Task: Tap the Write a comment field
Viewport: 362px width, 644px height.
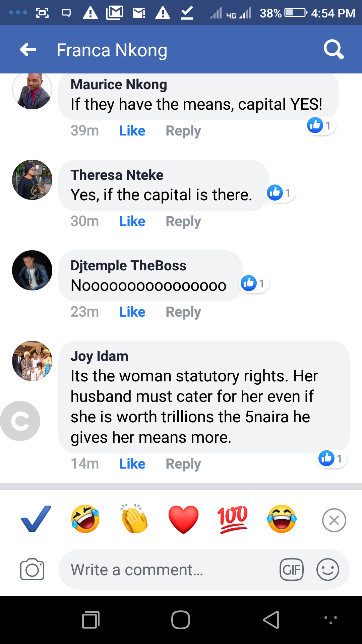Action: (168, 570)
